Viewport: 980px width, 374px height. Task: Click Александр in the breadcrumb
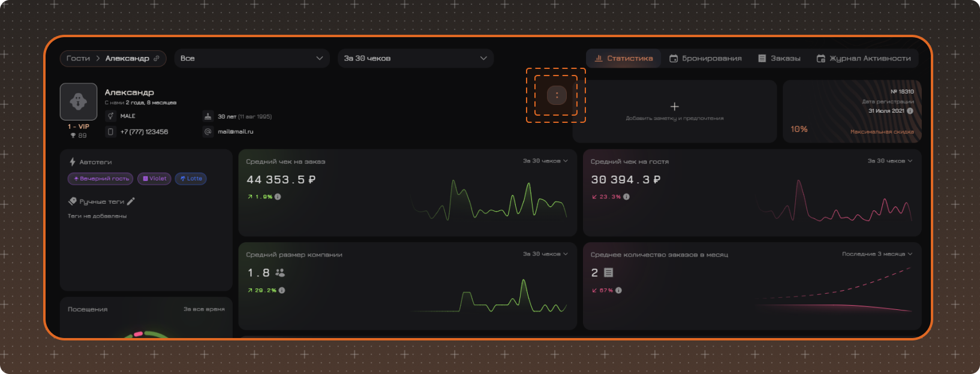click(127, 59)
